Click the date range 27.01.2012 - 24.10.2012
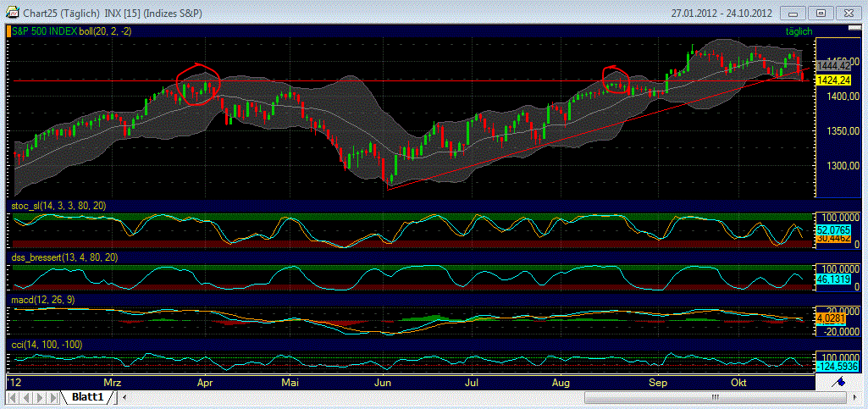868x409 pixels. point(723,12)
